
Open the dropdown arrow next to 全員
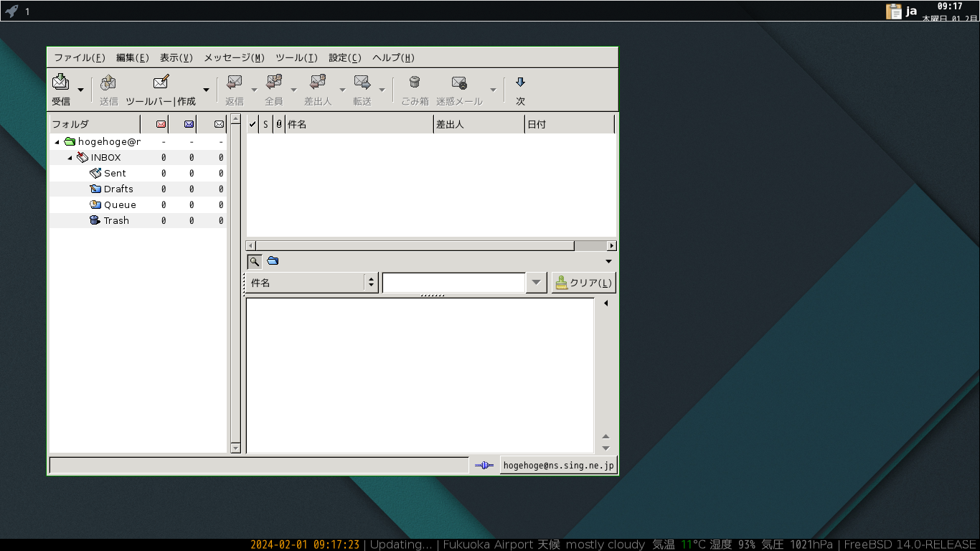293,90
